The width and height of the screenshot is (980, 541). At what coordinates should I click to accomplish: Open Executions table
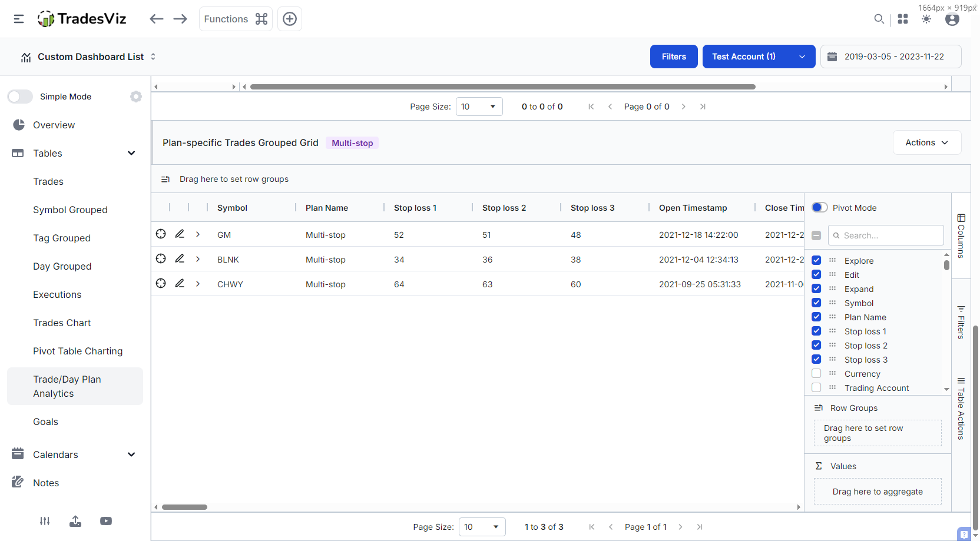57,294
